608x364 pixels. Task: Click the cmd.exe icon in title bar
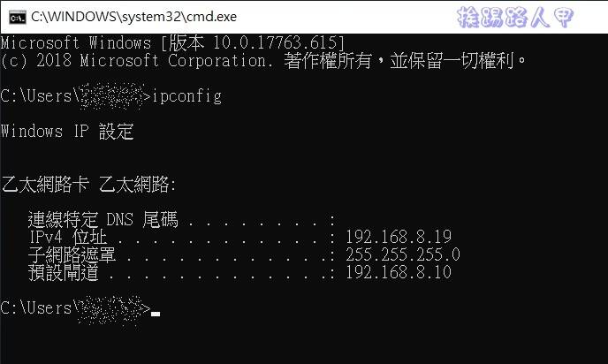17,18
